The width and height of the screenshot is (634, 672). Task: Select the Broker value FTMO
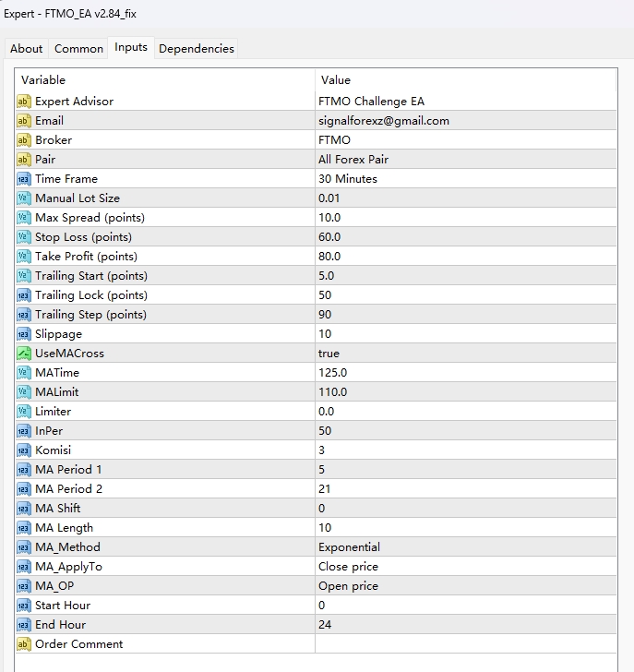[334, 140]
